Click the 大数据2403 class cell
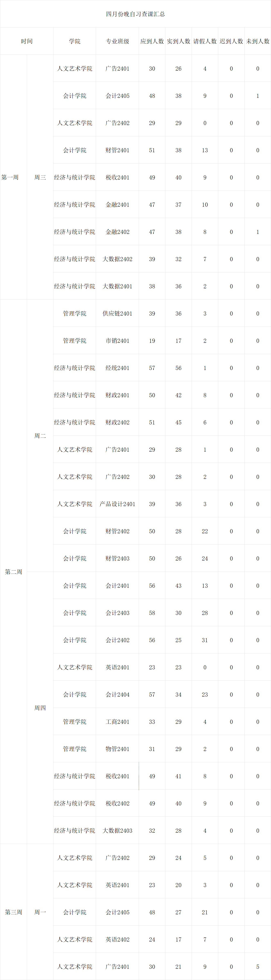 tap(118, 830)
